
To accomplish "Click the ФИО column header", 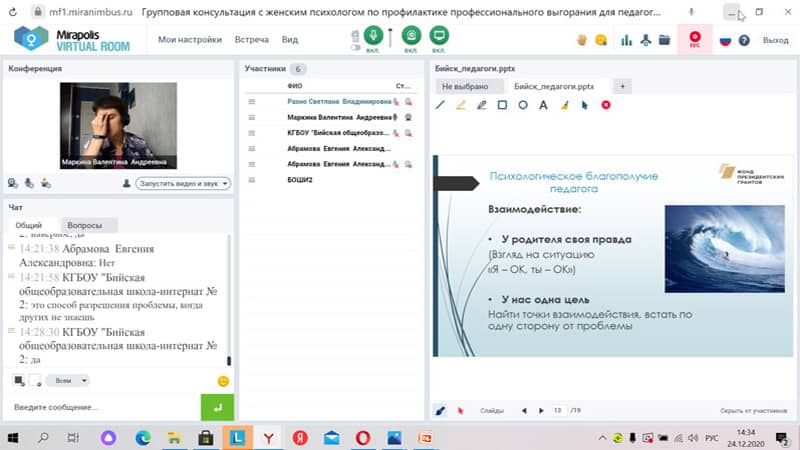I will click(295, 86).
